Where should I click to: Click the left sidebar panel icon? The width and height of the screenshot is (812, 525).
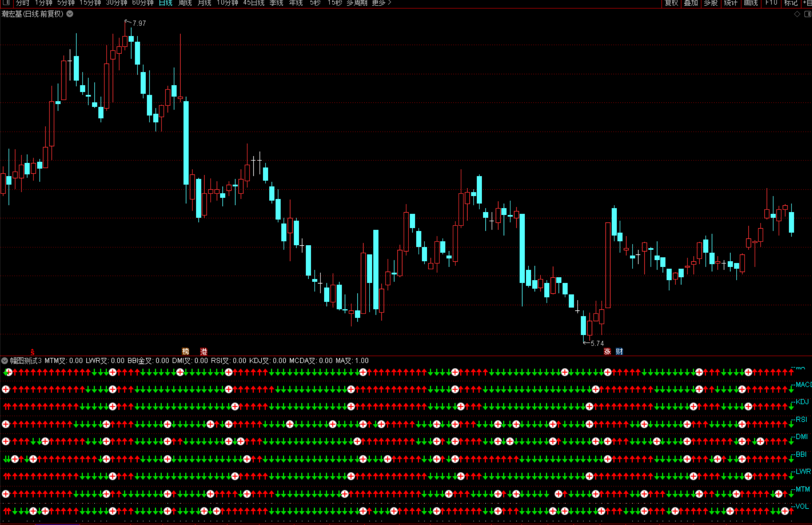pos(6,3)
